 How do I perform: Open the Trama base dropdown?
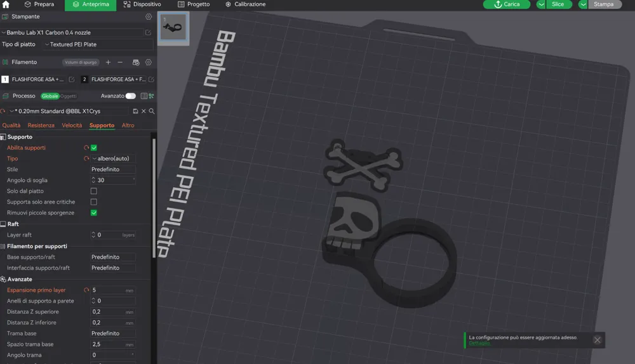[x=113, y=334]
